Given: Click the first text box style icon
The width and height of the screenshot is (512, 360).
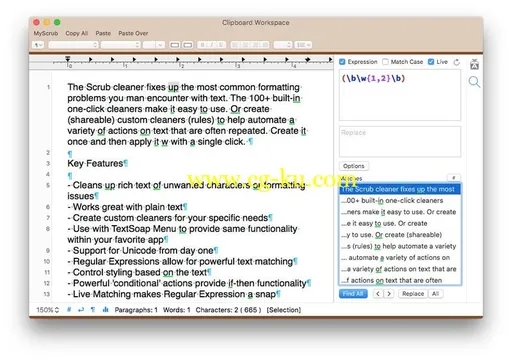Looking at the screenshot, I should [175, 45].
